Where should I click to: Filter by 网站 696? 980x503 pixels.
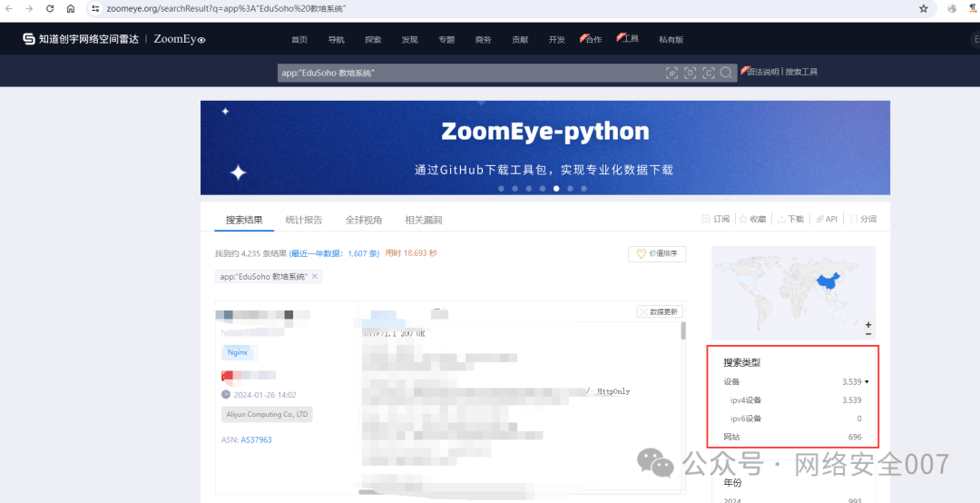coord(792,438)
